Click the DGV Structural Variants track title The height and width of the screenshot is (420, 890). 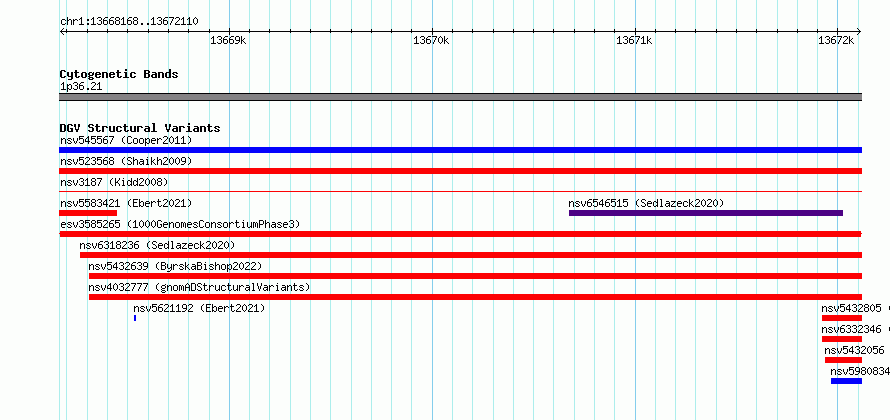pos(140,128)
